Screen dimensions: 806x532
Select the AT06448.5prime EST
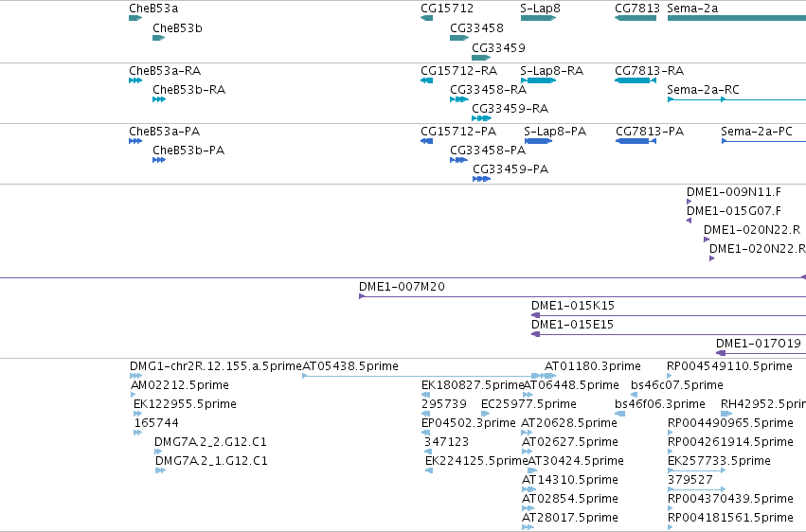[x=528, y=396]
